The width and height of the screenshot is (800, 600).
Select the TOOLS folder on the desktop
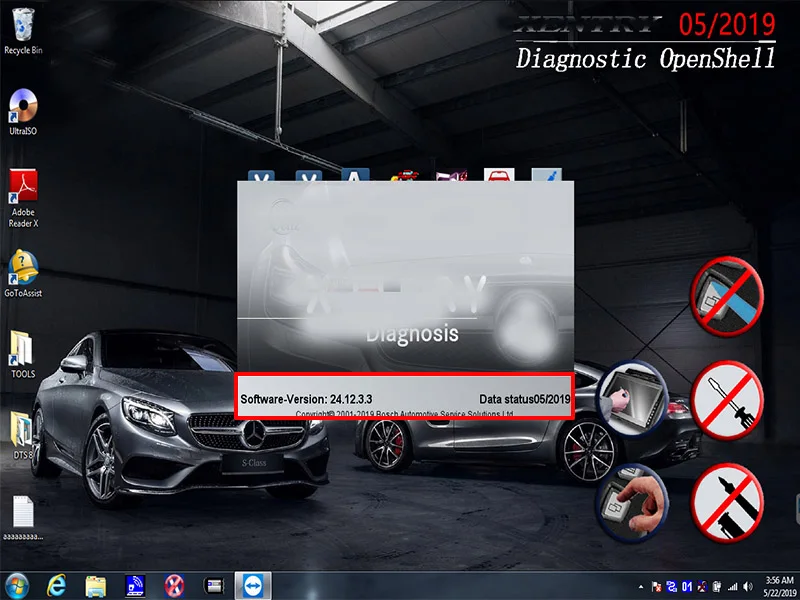coord(23,355)
